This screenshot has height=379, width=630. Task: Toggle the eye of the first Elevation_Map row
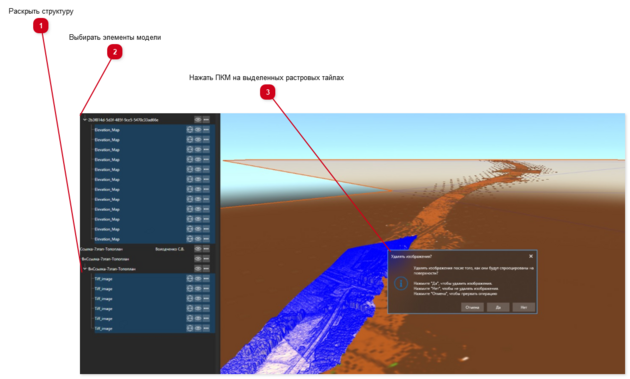click(x=198, y=129)
